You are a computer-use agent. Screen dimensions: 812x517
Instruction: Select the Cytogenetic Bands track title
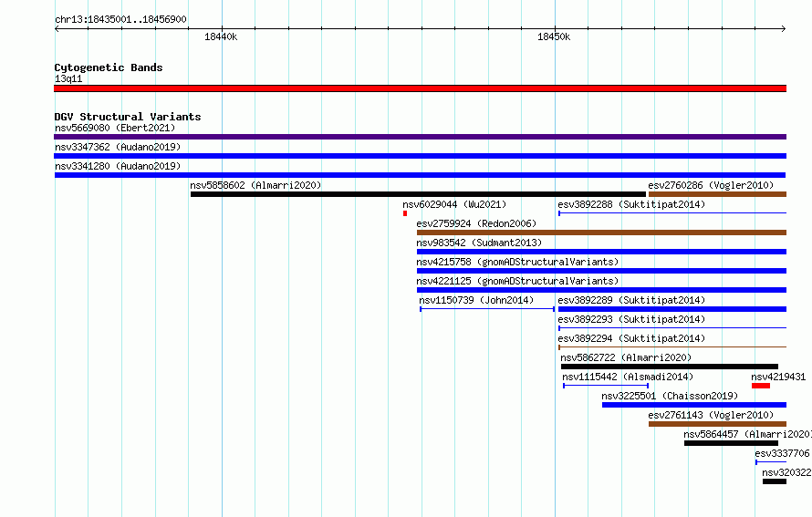tap(109, 67)
